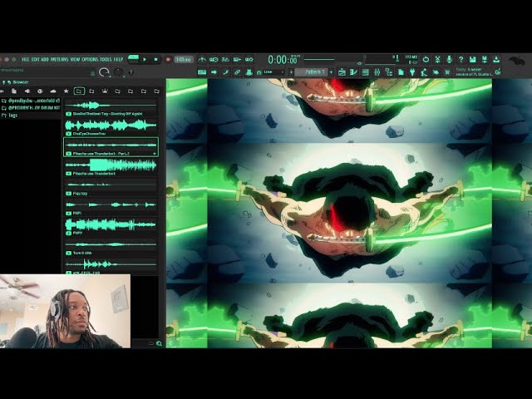Toggle the loop recording icon

249,60
